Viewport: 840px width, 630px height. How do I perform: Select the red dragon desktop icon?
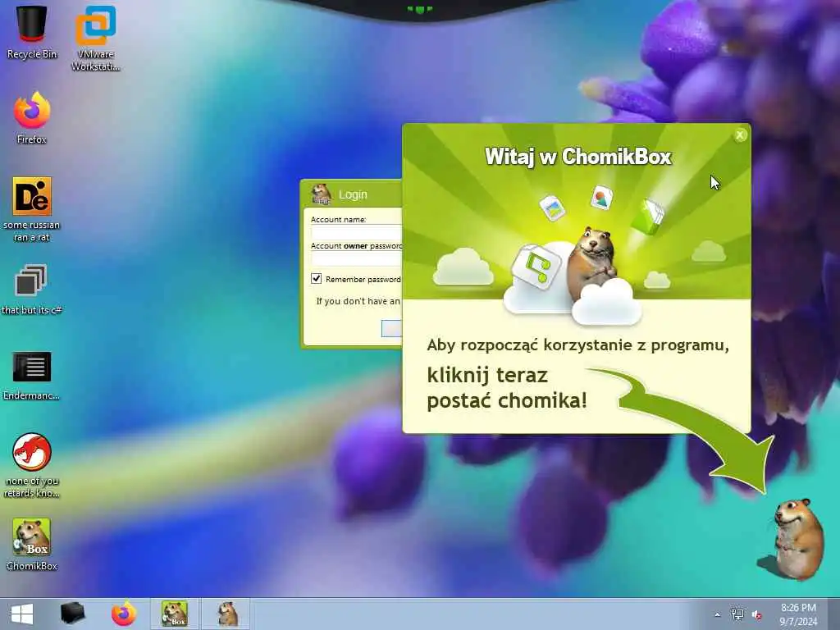pyautogui.click(x=32, y=465)
